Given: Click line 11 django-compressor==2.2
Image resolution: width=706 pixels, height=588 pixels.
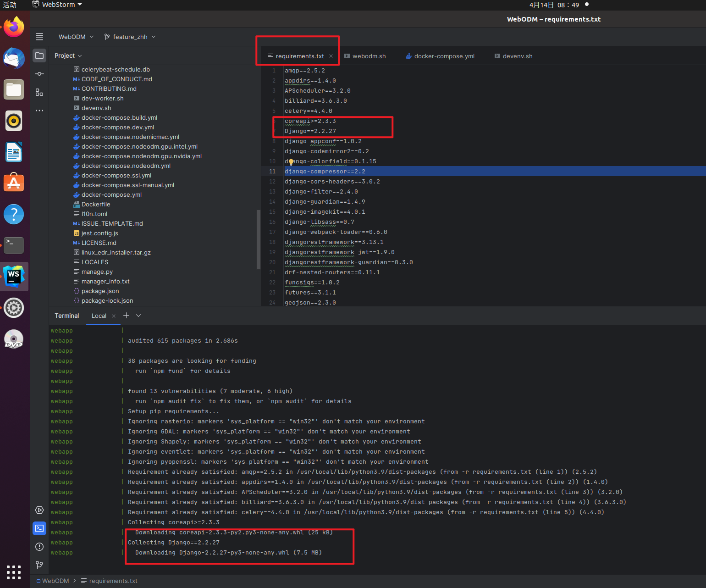Looking at the screenshot, I should (325, 172).
